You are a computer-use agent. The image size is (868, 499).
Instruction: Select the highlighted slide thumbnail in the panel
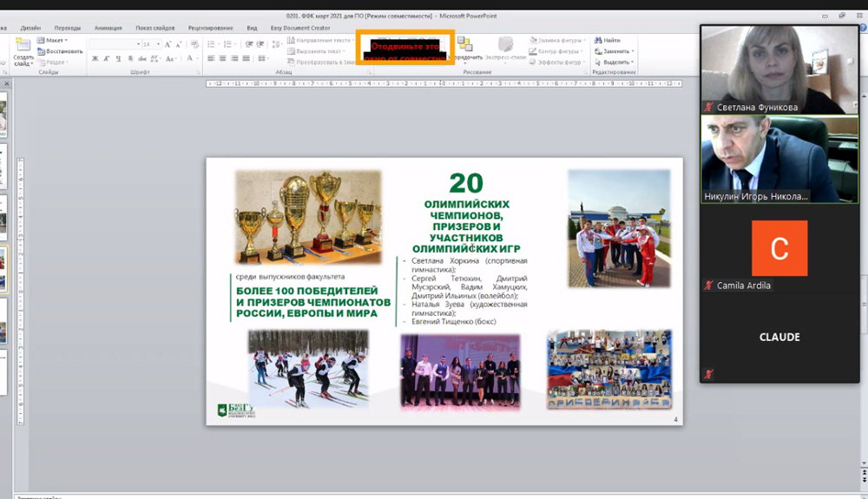click(x=3, y=269)
